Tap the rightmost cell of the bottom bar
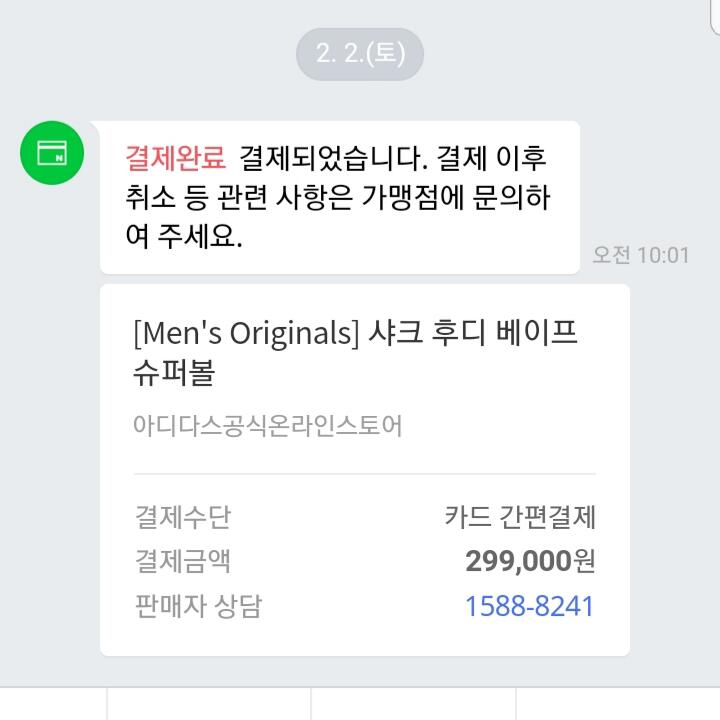 [x=616, y=704]
